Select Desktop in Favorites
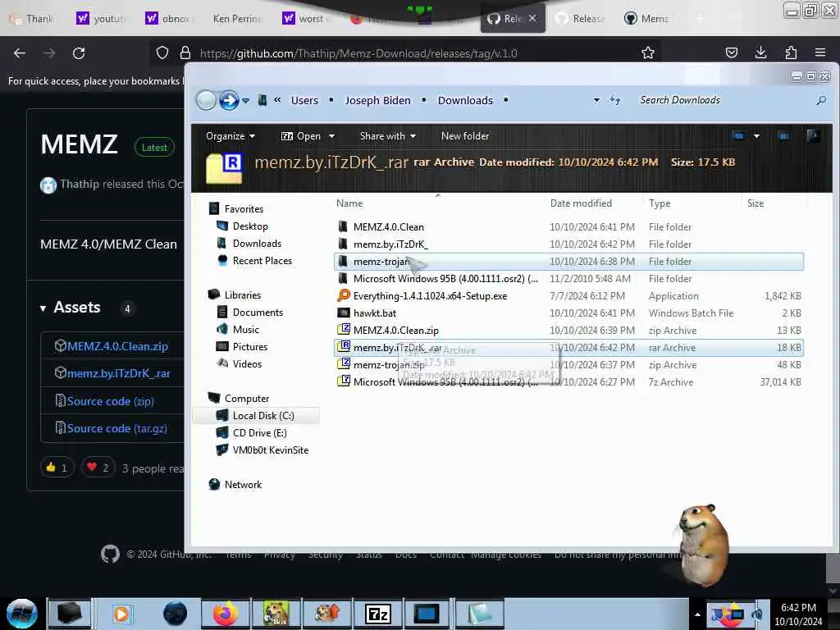 click(x=249, y=226)
